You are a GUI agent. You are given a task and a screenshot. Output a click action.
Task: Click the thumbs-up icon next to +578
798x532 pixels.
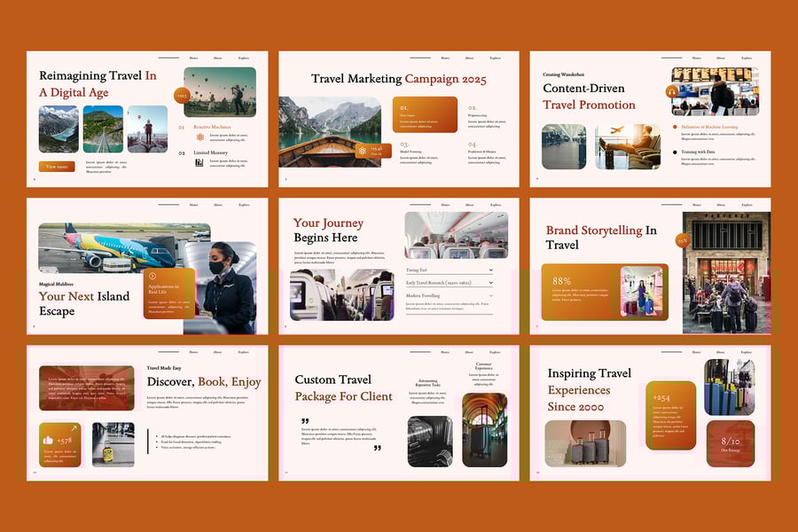[48, 440]
